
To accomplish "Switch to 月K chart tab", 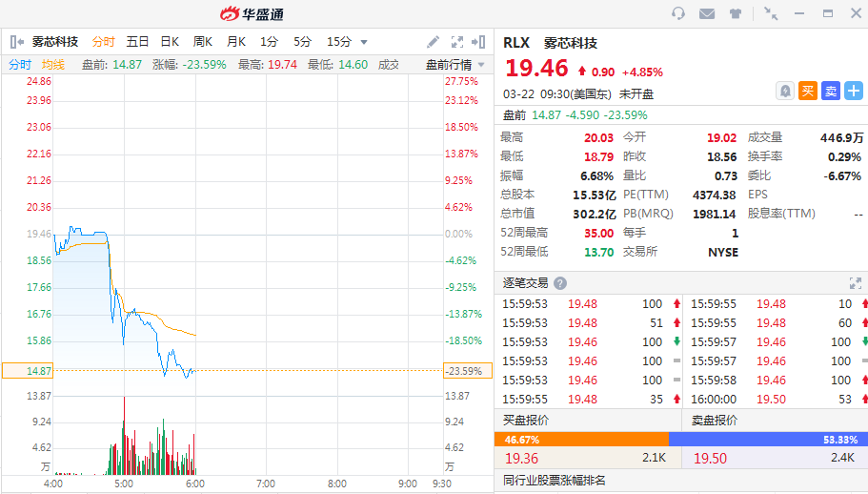I will (x=236, y=42).
